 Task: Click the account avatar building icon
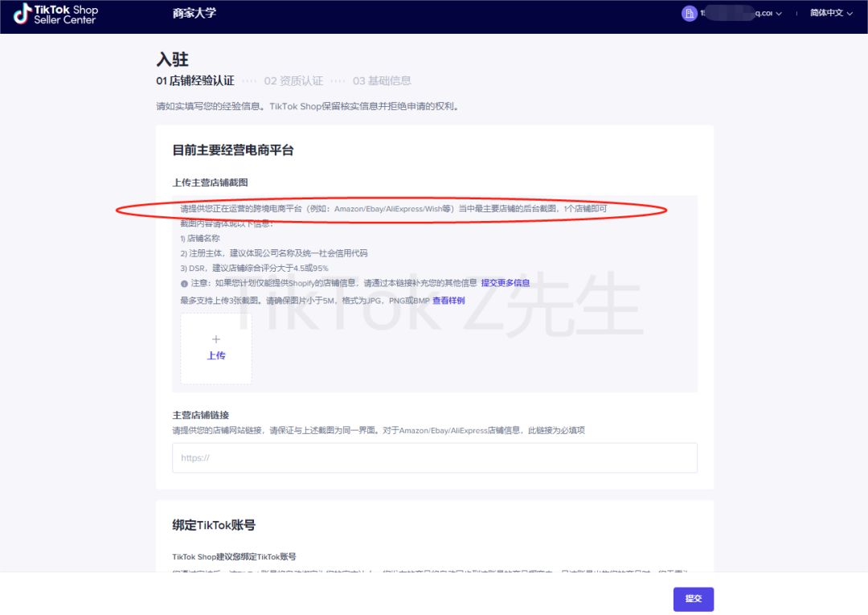click(x=689, y=14)
